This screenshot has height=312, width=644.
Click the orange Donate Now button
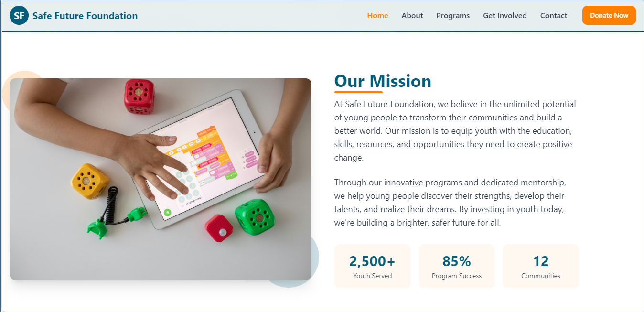(609, 15)
